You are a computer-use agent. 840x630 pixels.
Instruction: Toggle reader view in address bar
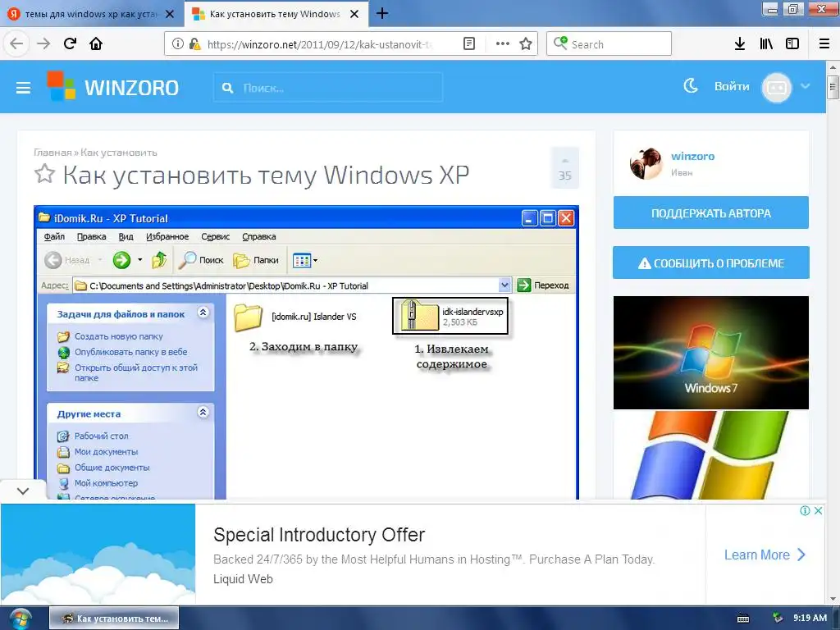point(468,44)
